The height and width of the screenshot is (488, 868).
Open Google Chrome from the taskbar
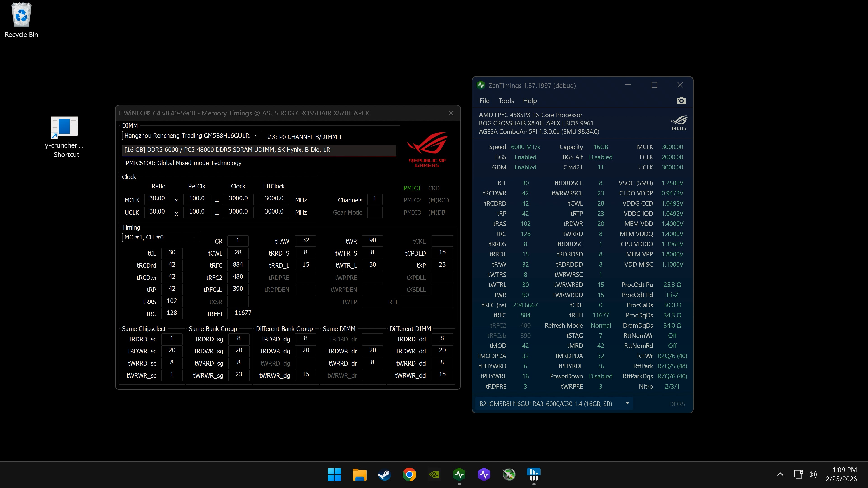click(x=409, y=474)
